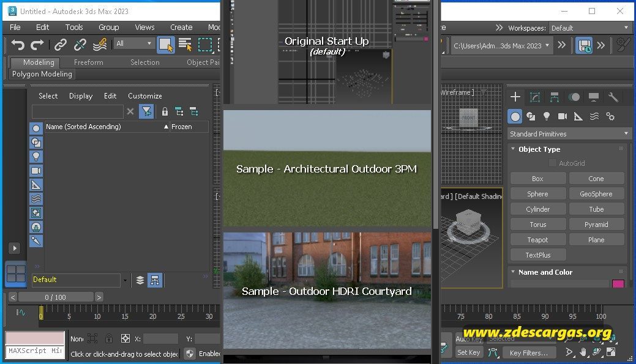Screen dimensions: 636x364
Task: Toggle the Scene Explorer filter funnel button
Action: pyautogui.click(x=146, y=111)
